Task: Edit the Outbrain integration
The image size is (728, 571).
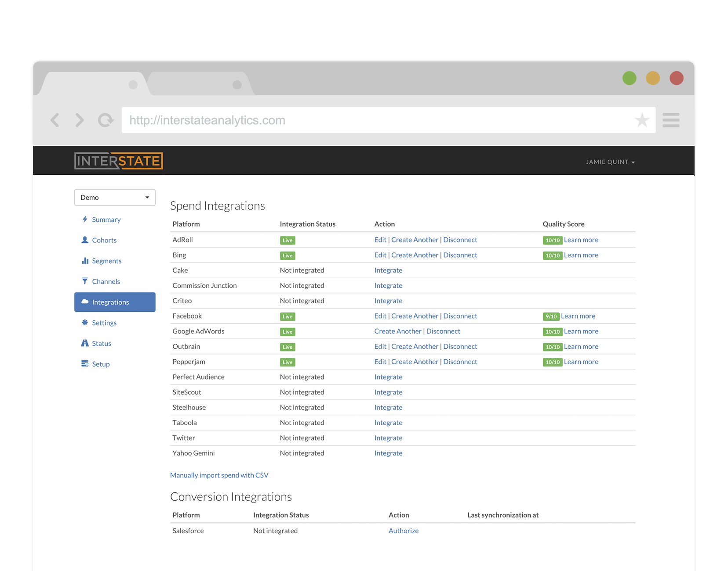Action: (x=380, y=347)
